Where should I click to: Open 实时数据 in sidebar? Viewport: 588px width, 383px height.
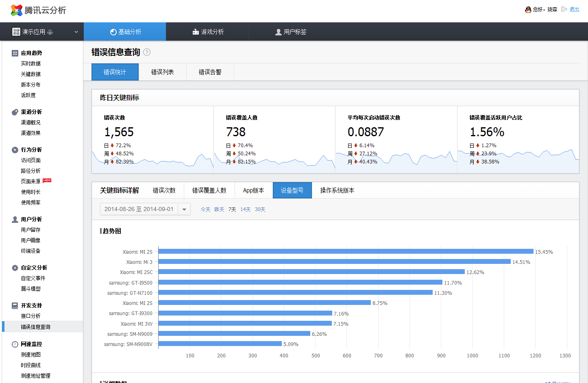pyautogui.click(x=31, y=64)
